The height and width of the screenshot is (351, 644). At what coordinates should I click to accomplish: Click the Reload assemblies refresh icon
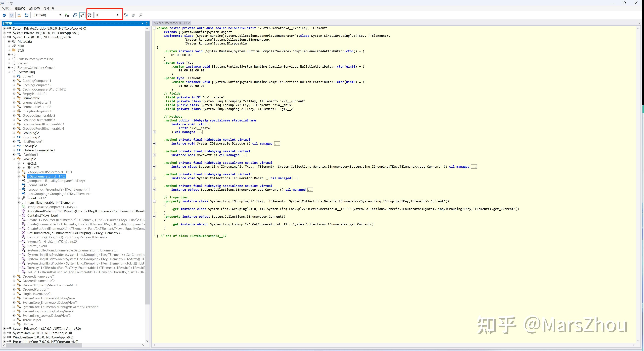point(26,15)
